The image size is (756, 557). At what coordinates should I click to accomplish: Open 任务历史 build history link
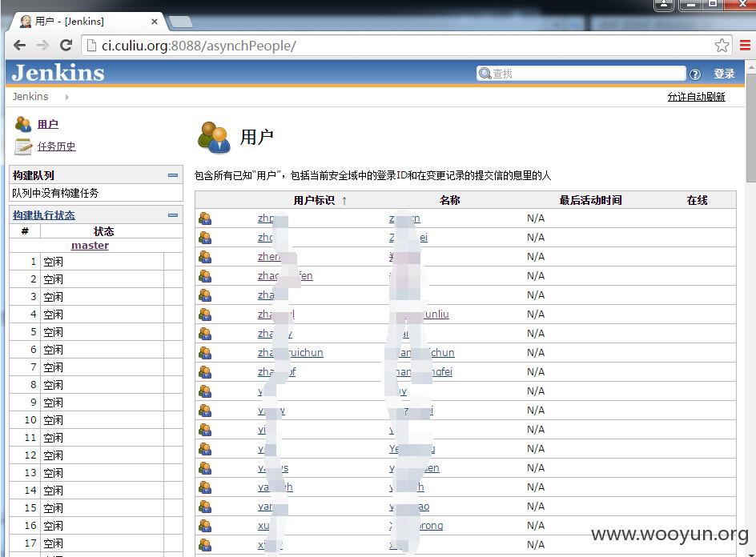(x=56, y=146)
